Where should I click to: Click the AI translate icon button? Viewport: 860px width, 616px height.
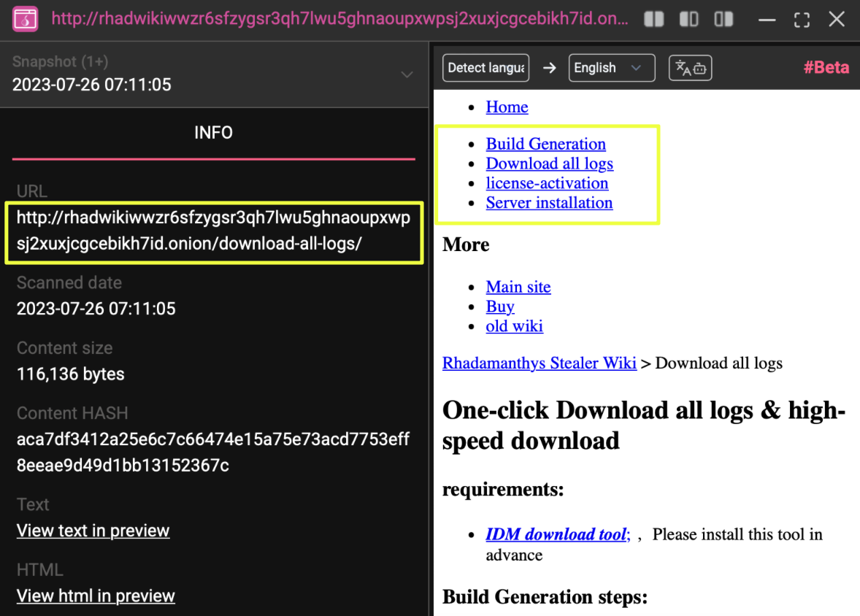coord(690,68)
